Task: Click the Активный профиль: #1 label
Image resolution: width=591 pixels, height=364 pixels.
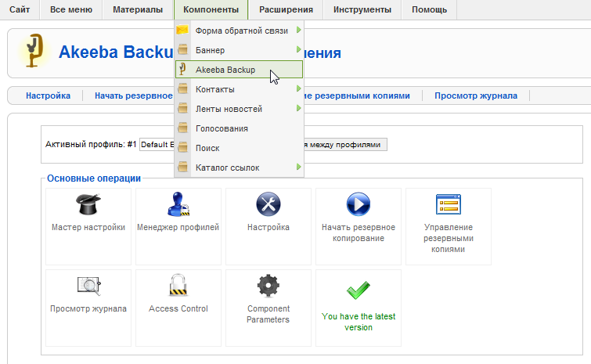Action: (x=91, y=144)
